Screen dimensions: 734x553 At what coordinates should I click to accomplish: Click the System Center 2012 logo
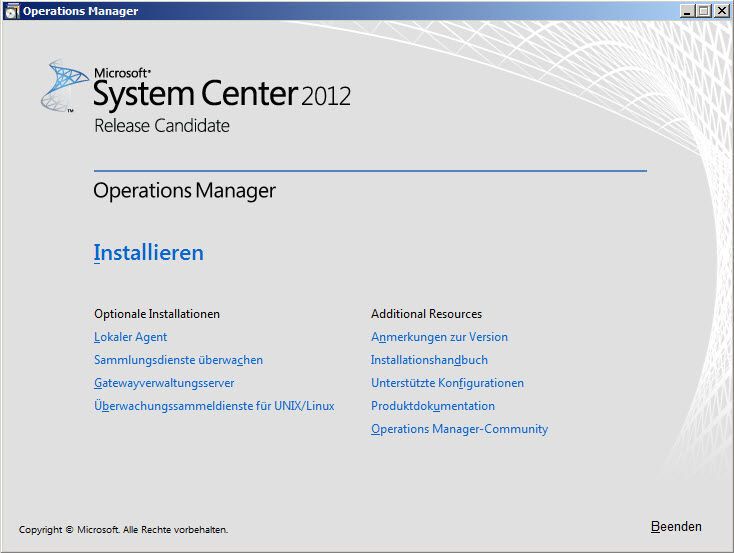[196, 87]
